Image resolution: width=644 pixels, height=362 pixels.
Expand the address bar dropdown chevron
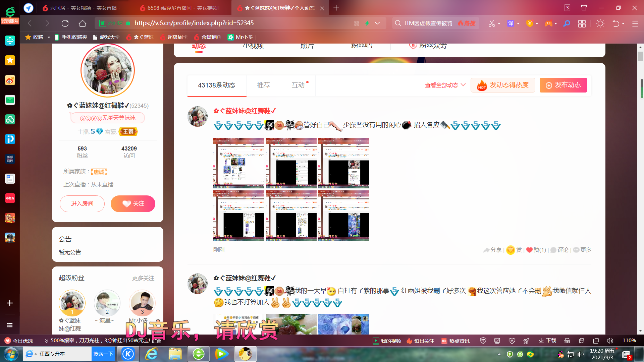point(377,23)
